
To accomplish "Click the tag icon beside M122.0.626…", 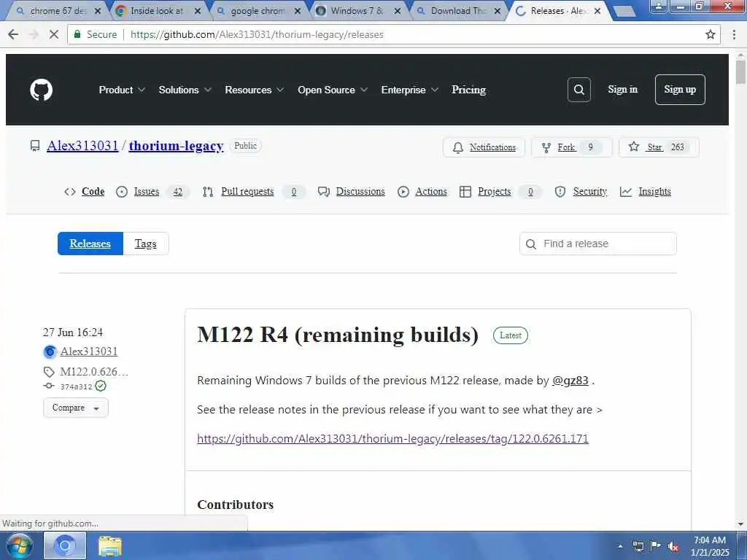I will (49, 372).
